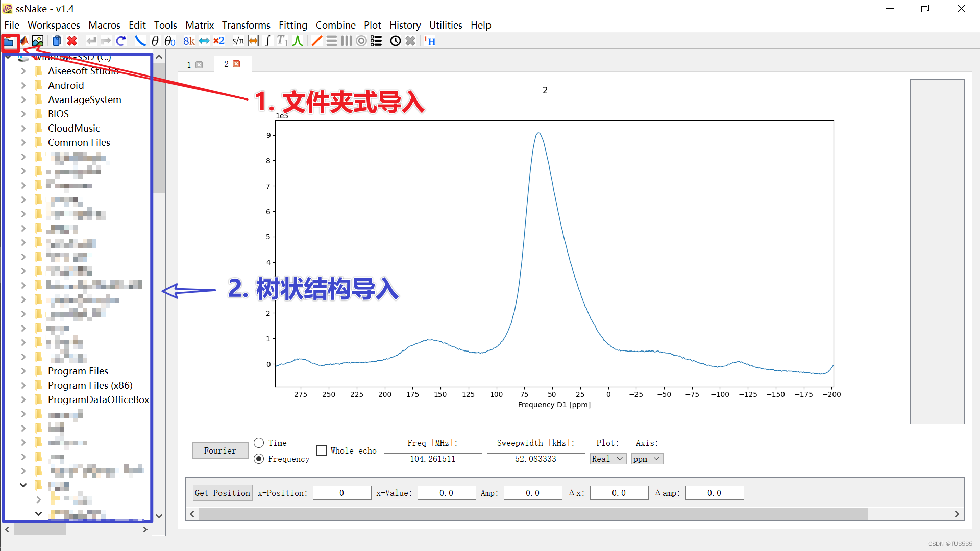Open the integral tool
Screen dimensions: 980x551
[x=268, y=41]
